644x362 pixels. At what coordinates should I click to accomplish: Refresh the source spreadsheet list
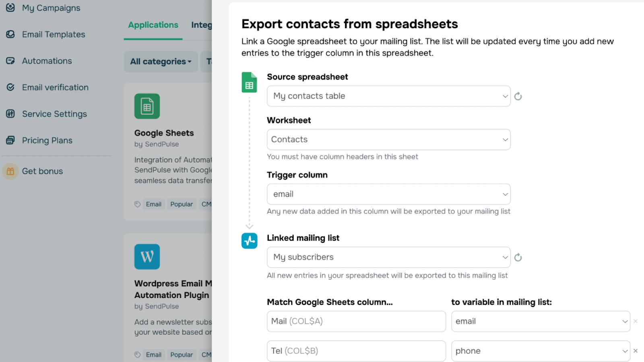pos(518,96)
